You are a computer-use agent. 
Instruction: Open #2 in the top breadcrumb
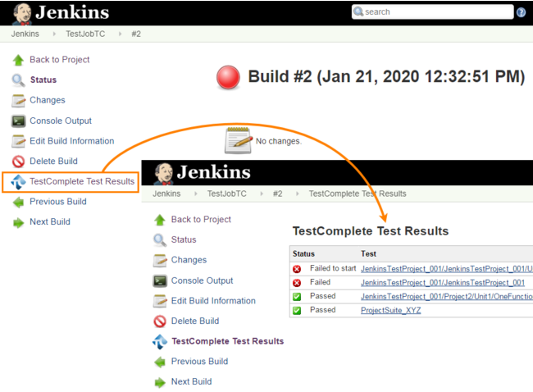[136, 34]
